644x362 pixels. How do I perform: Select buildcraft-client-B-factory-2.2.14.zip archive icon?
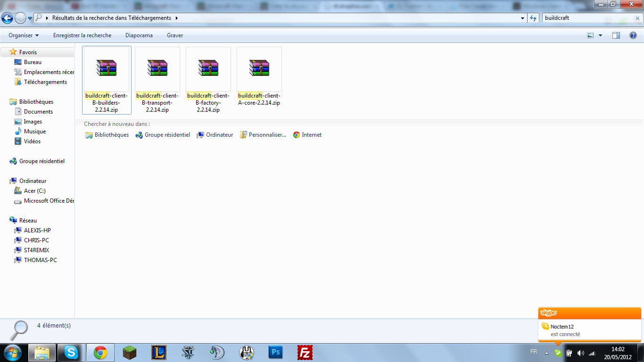pos(208,68)
